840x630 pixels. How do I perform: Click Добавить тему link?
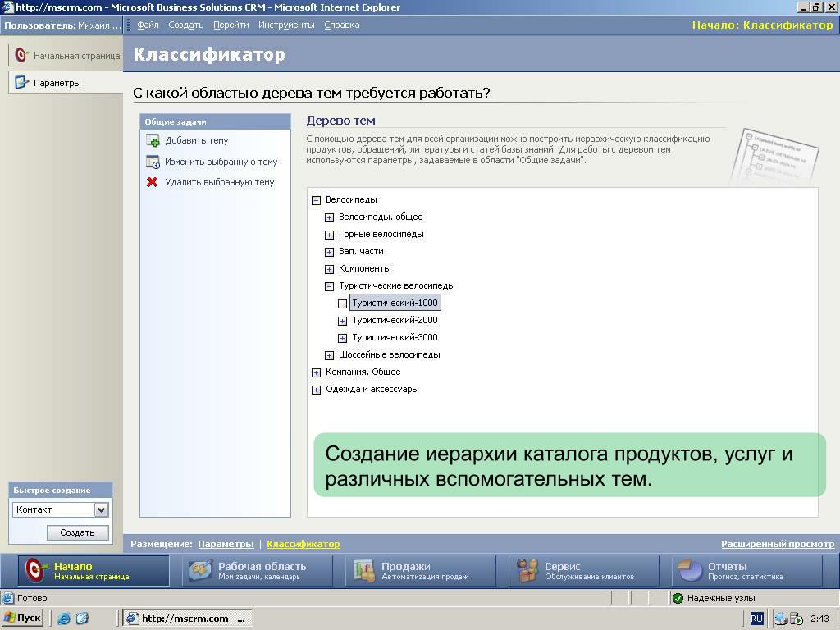[x=197, y=140]
